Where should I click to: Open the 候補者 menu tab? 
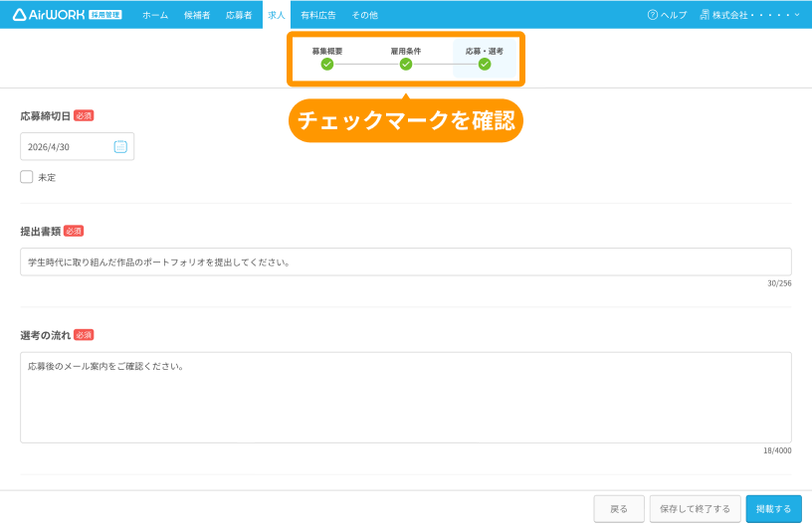click(x=197, y=15)
